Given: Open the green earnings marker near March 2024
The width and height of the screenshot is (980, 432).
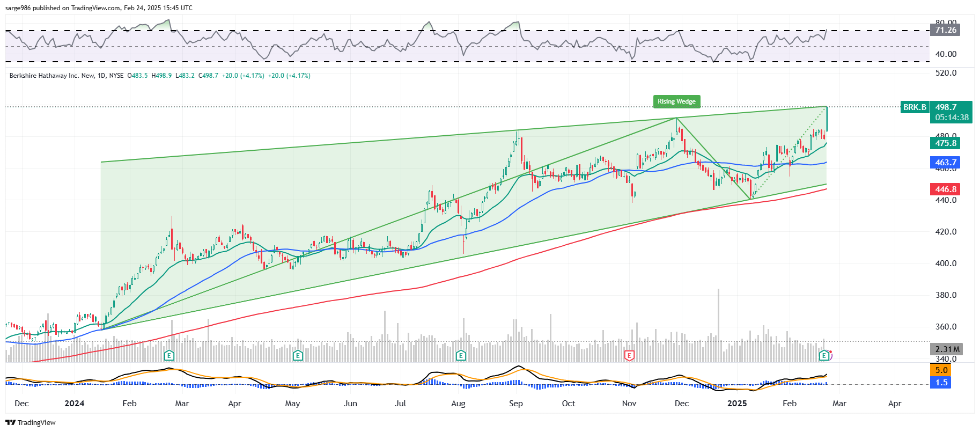Looking at the screenshot, I should click(169, 355).
